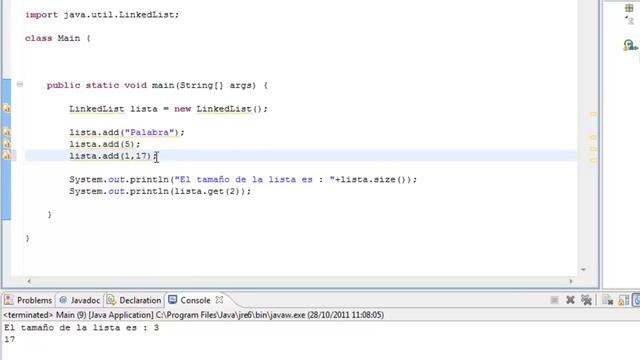Image resolution: width=640 pixels, height=360 pixels.
Task: Click Remove All Terminated Launches icon
Action: click(587, 300)
